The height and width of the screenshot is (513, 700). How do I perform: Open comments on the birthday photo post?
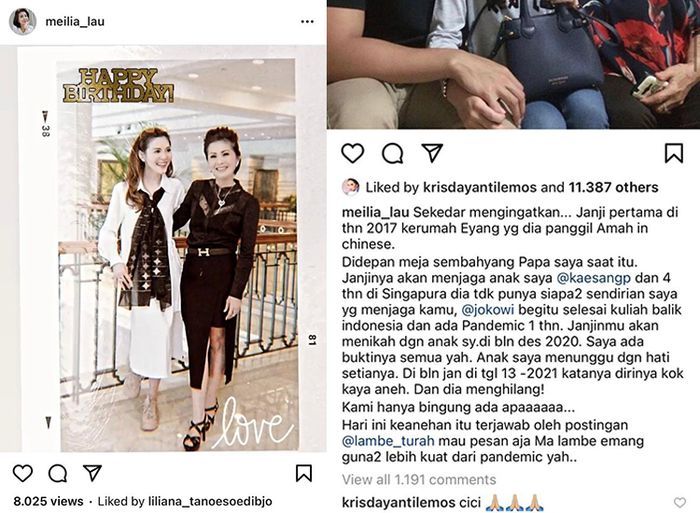coord(58,473)
